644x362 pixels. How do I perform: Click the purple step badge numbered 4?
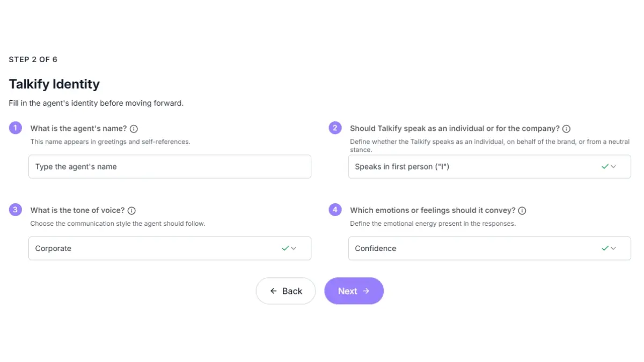click(x=335, y=210)
